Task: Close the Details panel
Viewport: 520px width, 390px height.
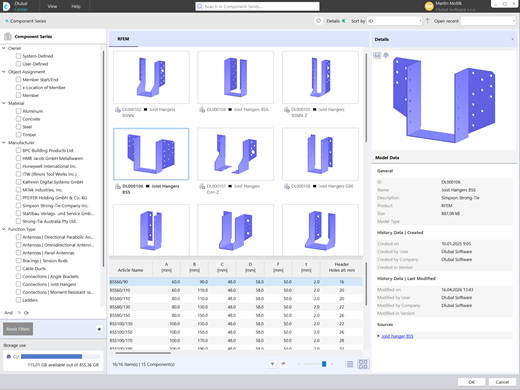Action: pos(512,39)
